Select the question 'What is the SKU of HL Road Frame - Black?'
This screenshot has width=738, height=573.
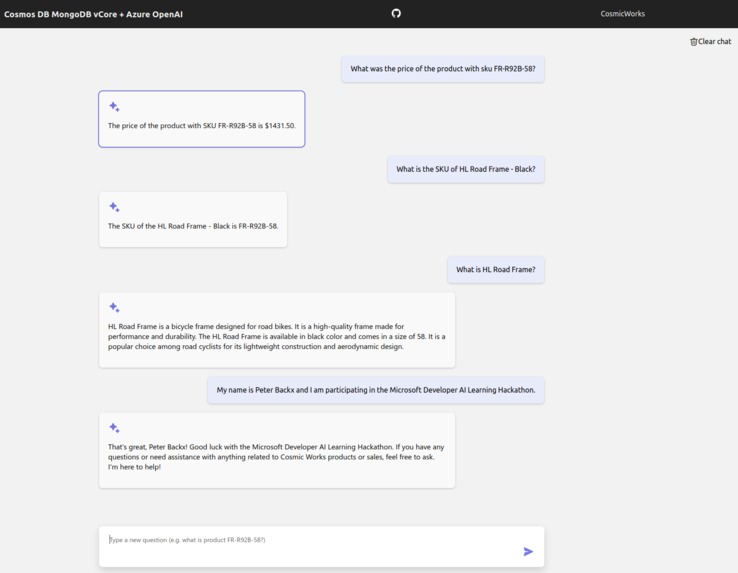(x=466, y=169)
